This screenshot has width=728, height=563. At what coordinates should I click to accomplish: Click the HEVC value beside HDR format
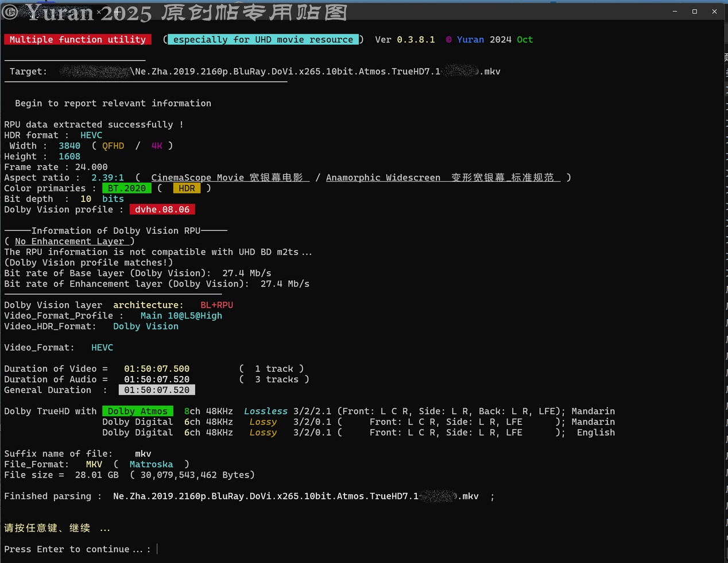91,135
